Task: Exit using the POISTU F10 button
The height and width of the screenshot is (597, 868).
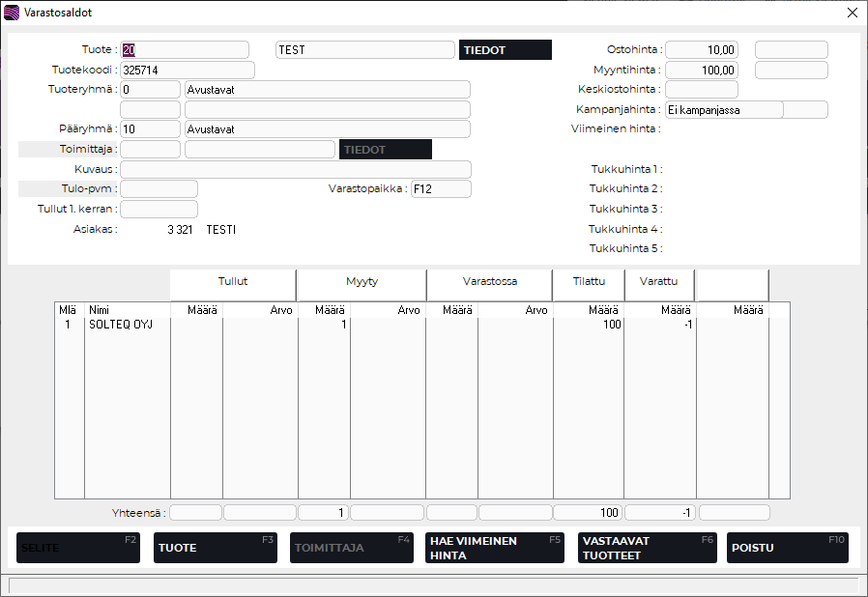Action: click(x=787, y=548)
